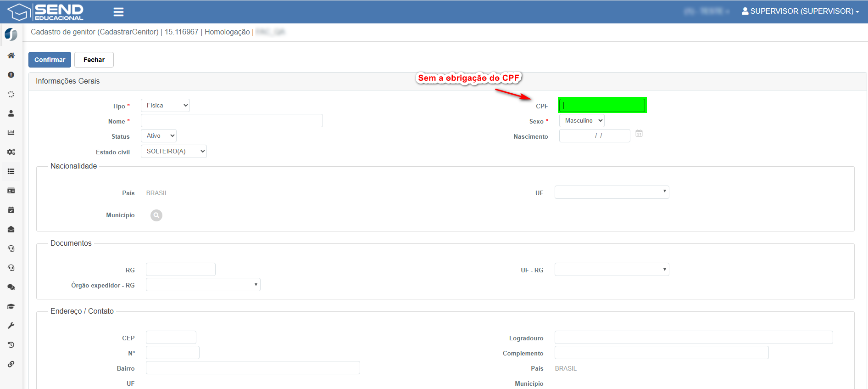Open the Estado civil dropdown
This screenshot has width=868, height=389.
point(173,152)
